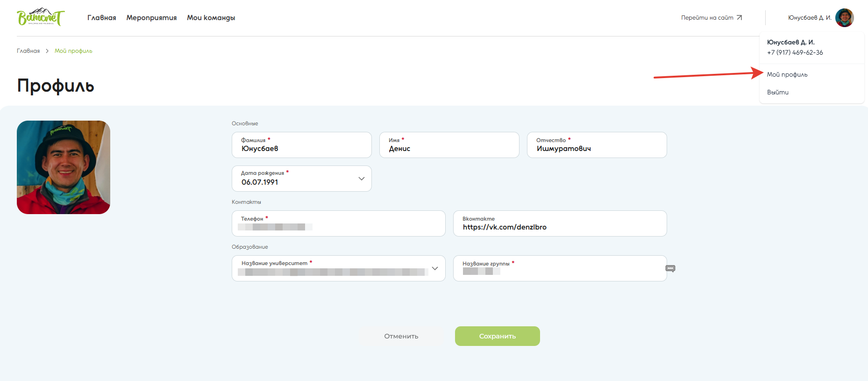868x381 pixels.
Task: Open the Главная navigation item
Action: point(102,18)
